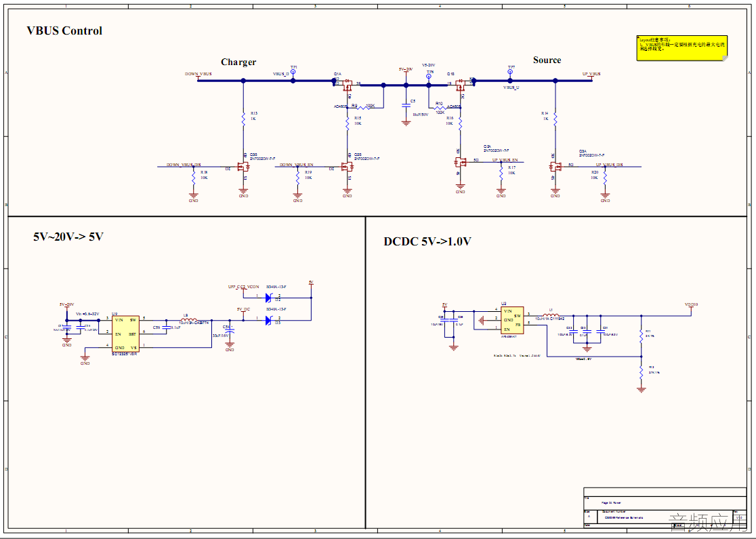
Task: Select resistor R10 100K symbol
Action: [440, 107]
